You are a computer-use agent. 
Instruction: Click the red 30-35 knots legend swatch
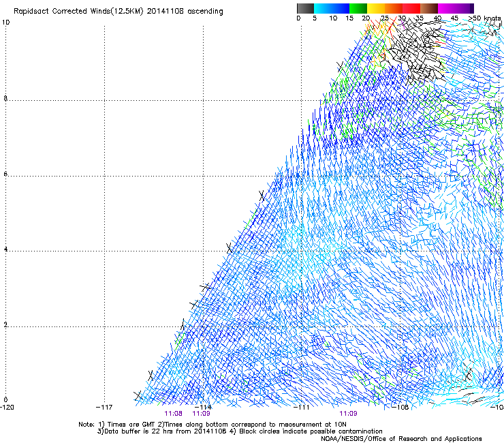tap(411, 8)
